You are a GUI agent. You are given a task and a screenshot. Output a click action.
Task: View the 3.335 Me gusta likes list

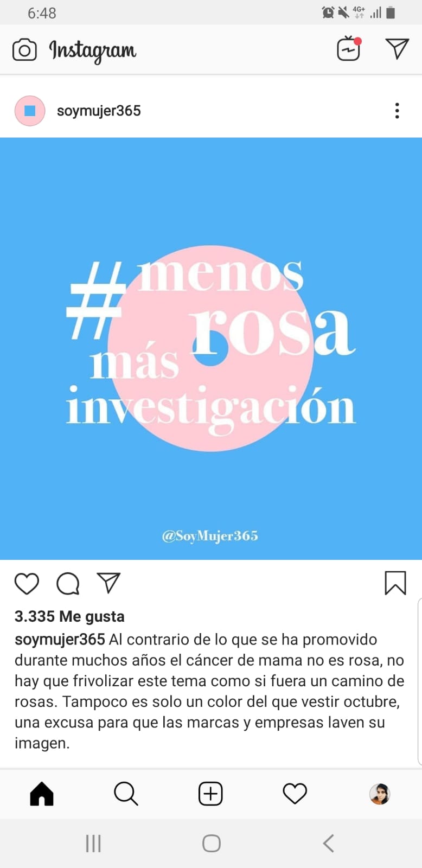click(69, 616)
